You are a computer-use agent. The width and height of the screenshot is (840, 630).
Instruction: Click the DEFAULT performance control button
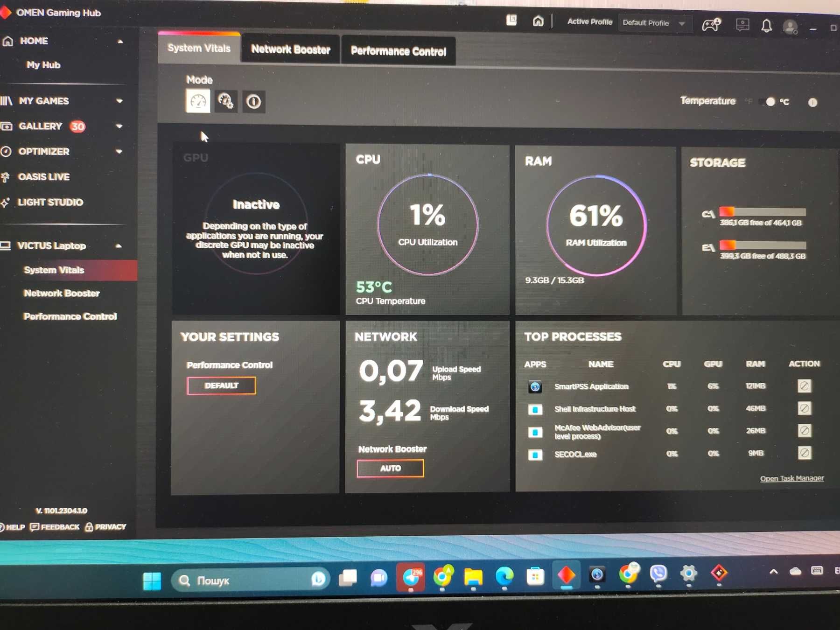point(221,385)
